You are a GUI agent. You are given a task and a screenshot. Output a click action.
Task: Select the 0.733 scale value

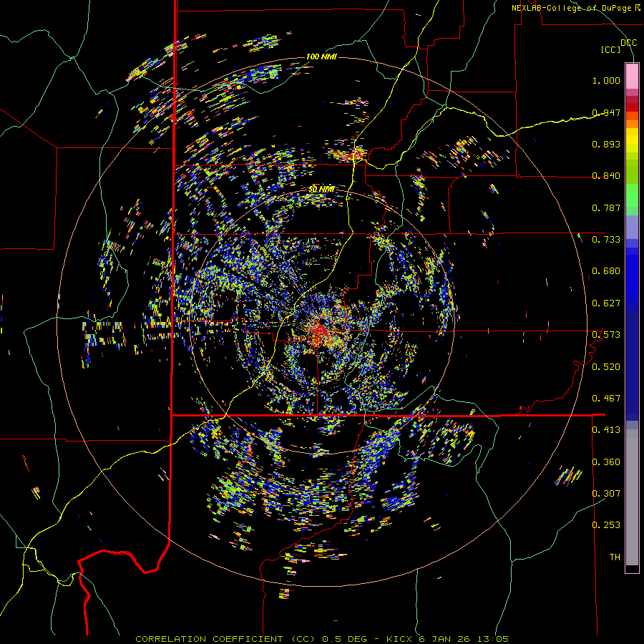click(x=606, y=240)
